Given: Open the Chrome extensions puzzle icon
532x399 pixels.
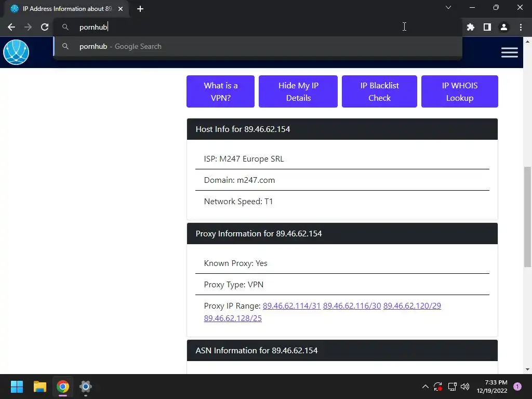Looking at the screenshot, I should 471,27.
